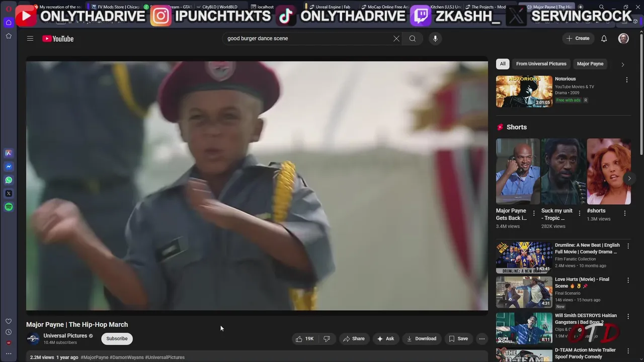The width and height of the screenshot is (644, 362).
Task: Open Spotify in the sidebar
Action: tap(9, 207)
